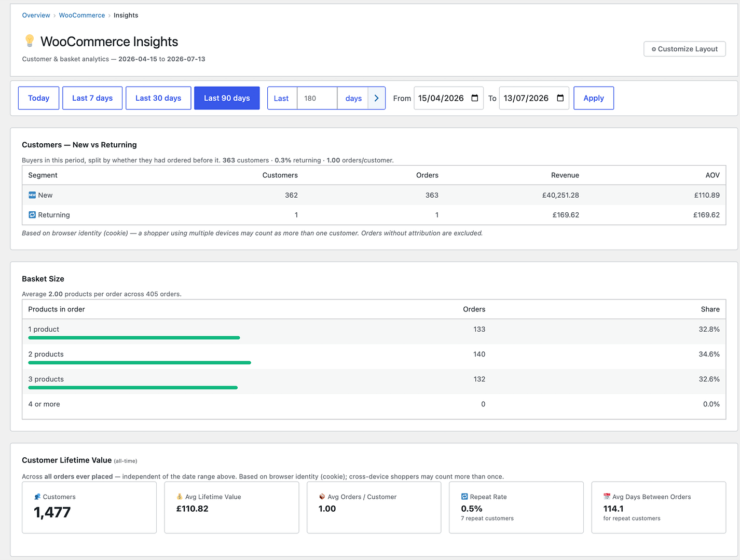Click the 0.0% share value
Viewport: 740px width, 560px height.
tap(711, 404)
